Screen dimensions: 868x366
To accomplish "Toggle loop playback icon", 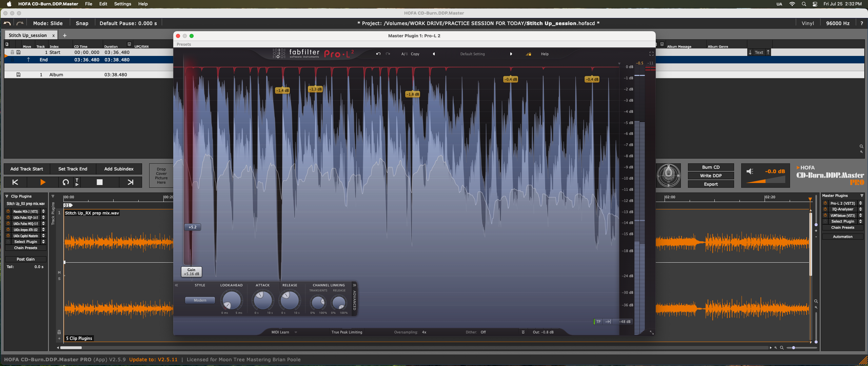I will (65, 182).
